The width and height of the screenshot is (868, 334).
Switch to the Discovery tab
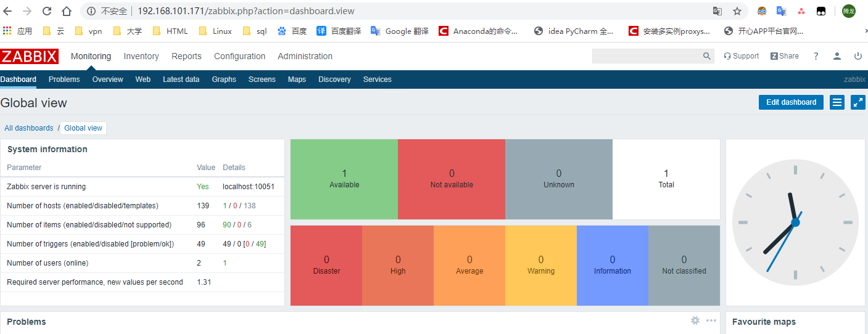334,79
